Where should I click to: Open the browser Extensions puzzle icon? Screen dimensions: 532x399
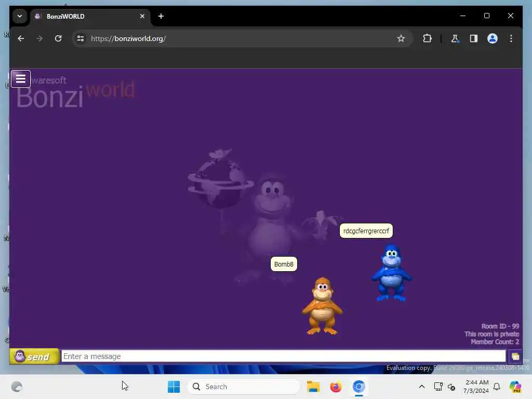[x=427, y=38]
